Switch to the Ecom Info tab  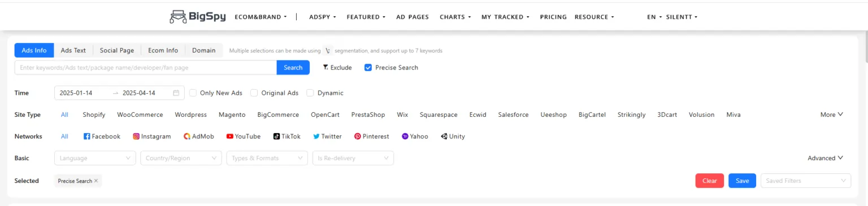point(163,50)
